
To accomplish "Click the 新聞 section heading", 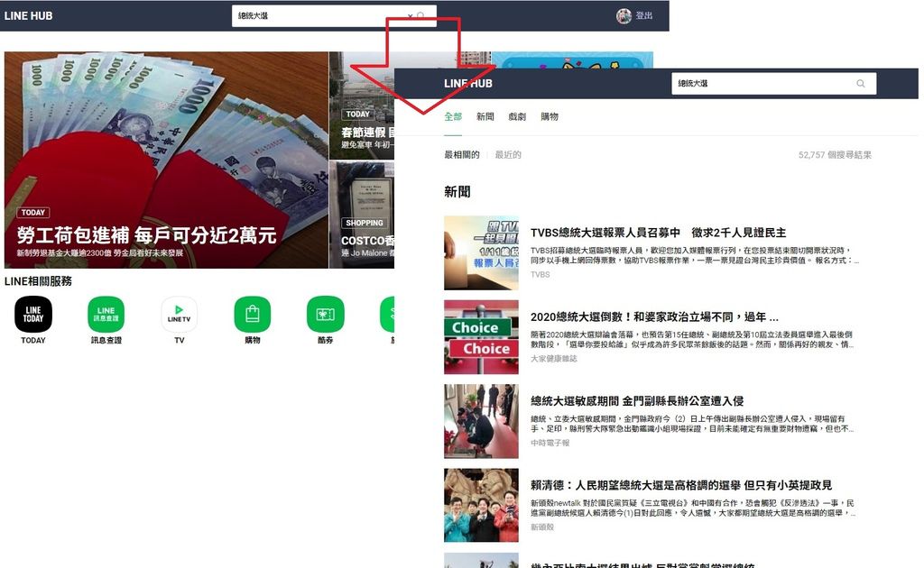I will 457,192.
